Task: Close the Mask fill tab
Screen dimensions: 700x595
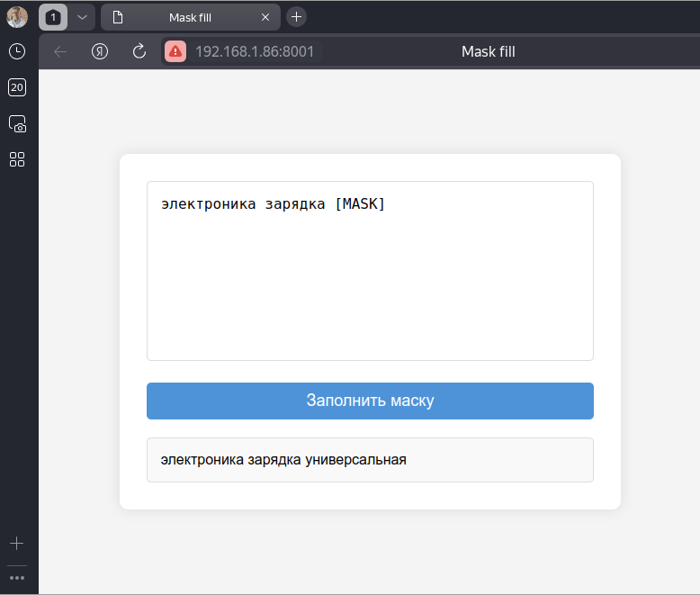Action: tap(265, 17)
